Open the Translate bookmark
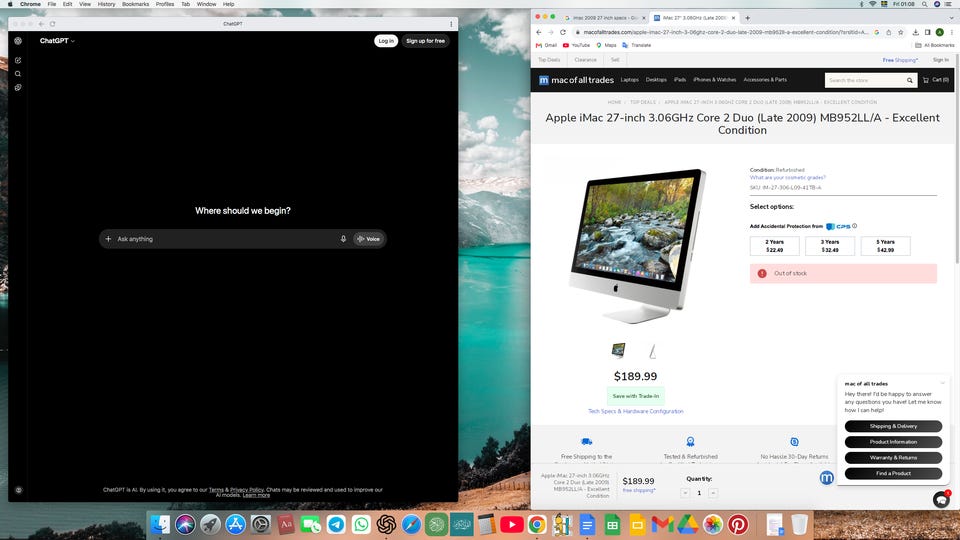 point(637,45)
